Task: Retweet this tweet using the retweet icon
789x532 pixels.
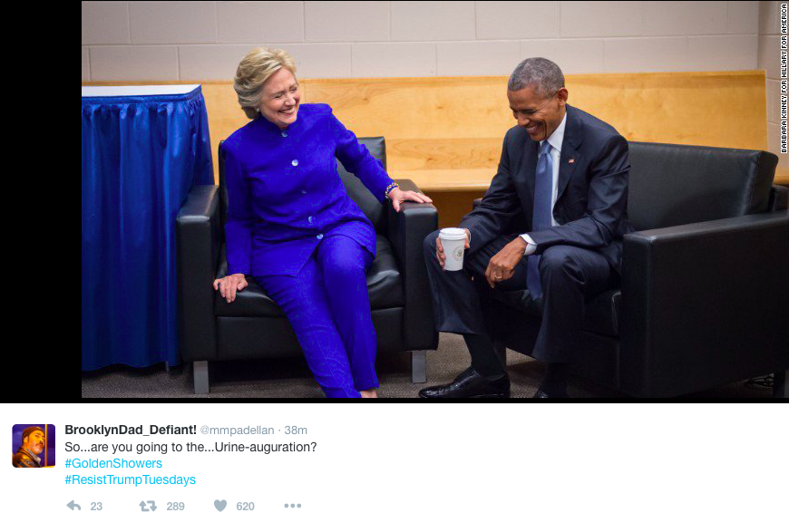Action: (x=148, y=506)
